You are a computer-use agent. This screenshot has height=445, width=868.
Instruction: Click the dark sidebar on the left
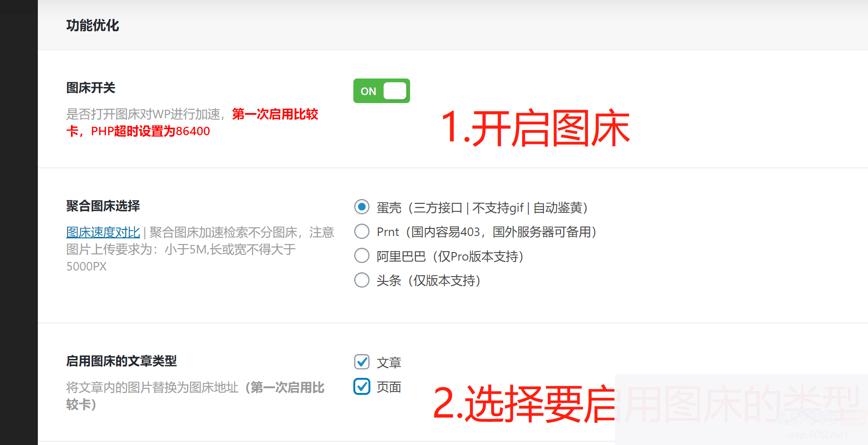click(x=19, y=222)
